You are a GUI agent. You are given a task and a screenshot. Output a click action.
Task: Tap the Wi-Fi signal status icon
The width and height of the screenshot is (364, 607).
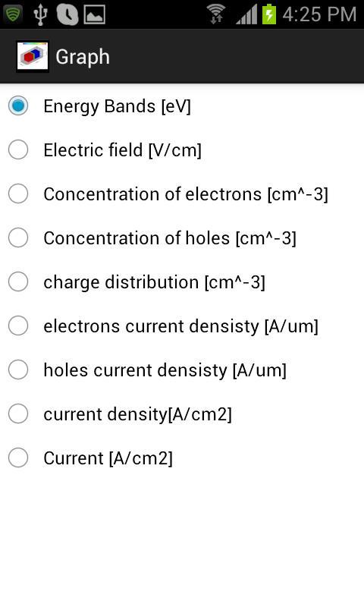[216, 14]
